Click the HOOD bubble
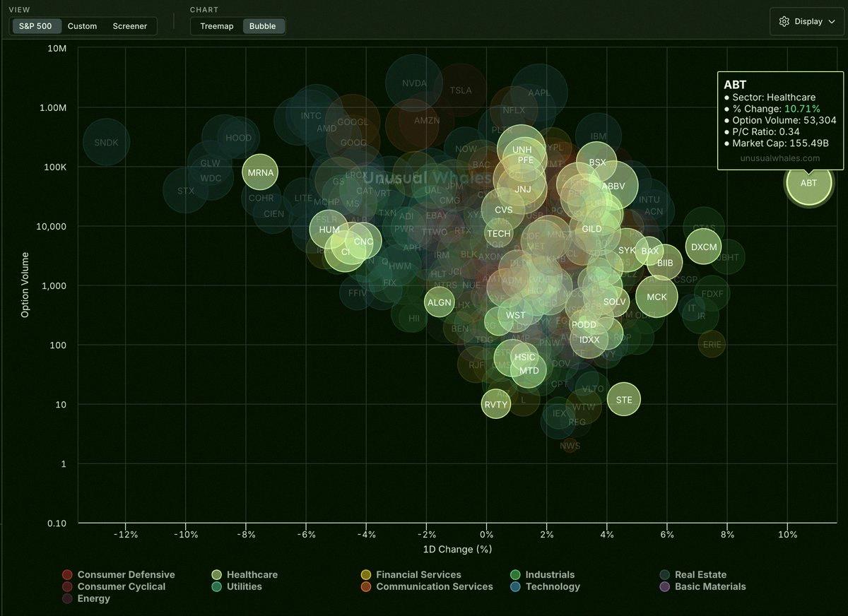The height and width of the screenshot is (616, 848). click(239, 138)
